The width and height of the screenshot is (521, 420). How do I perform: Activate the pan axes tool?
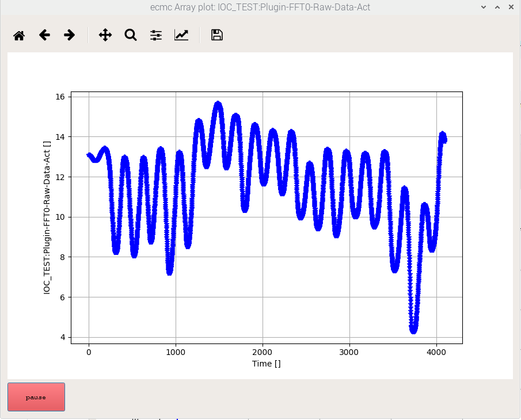[105, 35]
